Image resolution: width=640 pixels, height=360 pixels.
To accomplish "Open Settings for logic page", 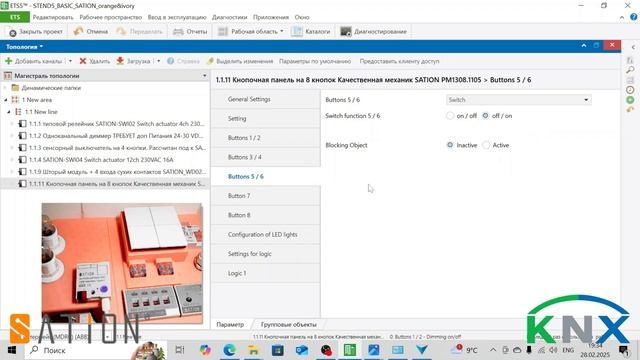I will click(266, 254).
